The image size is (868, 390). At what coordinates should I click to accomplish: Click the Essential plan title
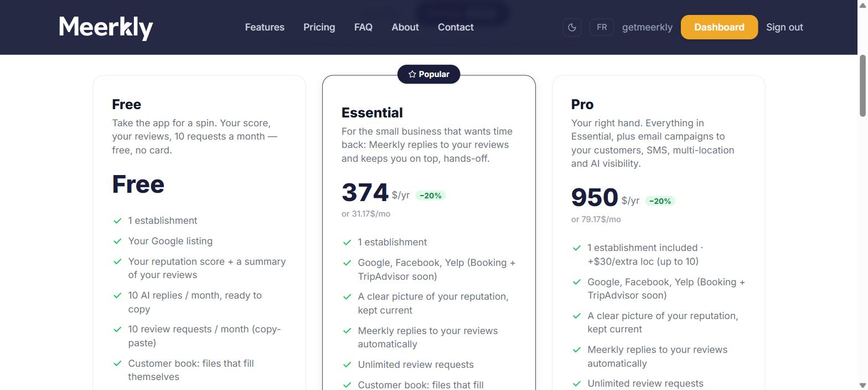click(372, 112)
